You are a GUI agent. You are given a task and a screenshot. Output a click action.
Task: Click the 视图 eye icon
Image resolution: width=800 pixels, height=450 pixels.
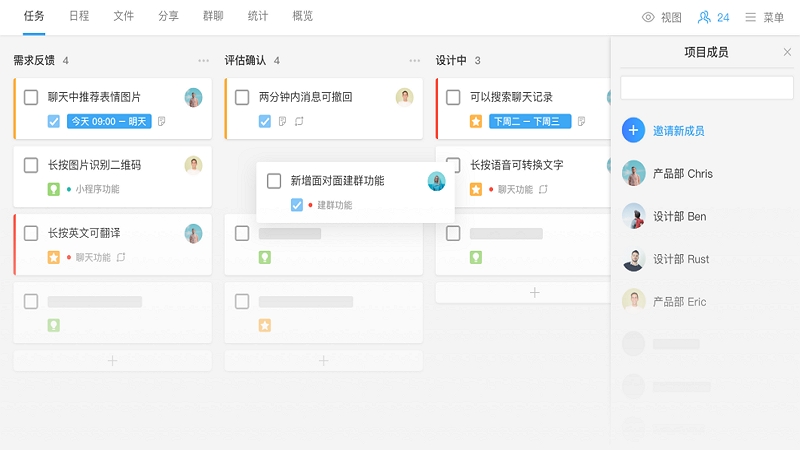(x=648, y=17)
